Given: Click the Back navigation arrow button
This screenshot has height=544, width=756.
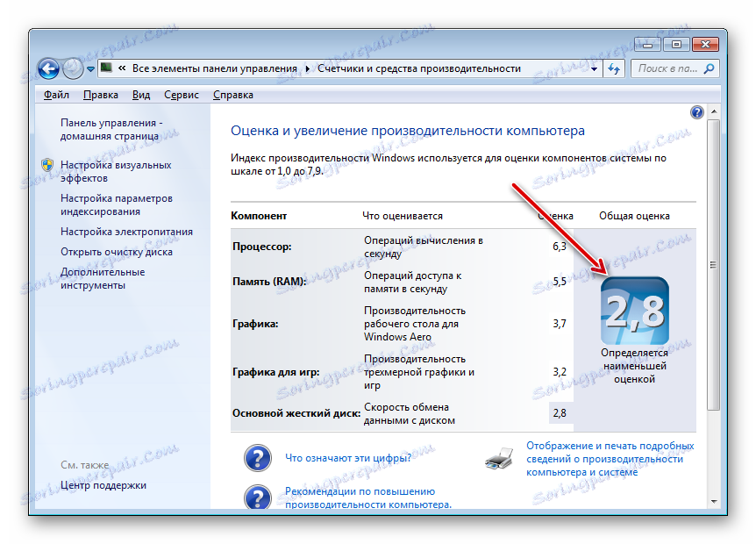Looking at the screenshot, I should point(48,68).
